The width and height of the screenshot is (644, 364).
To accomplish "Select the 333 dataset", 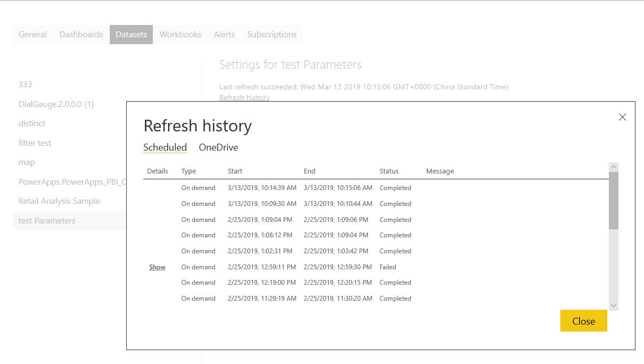I will (25, 84).
